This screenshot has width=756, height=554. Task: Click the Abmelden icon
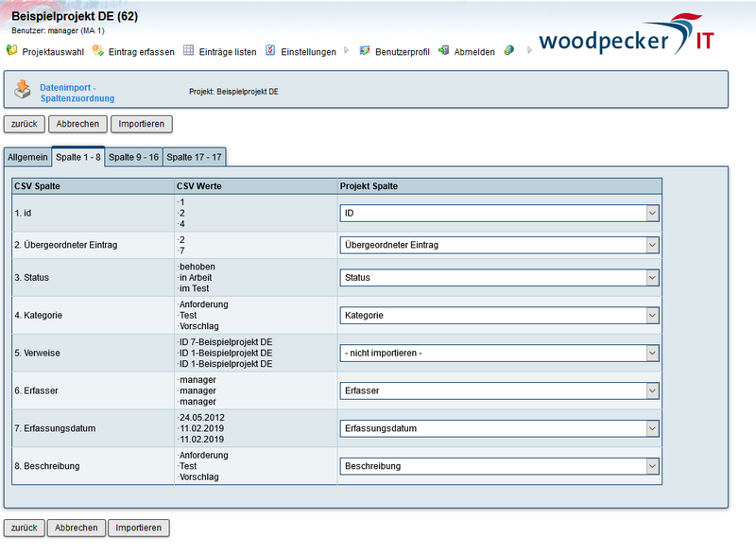pyautogui.click(x=443, y=52)
